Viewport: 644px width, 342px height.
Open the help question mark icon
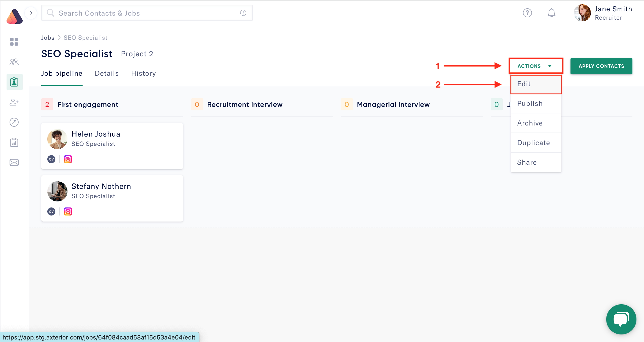[527, 13]
